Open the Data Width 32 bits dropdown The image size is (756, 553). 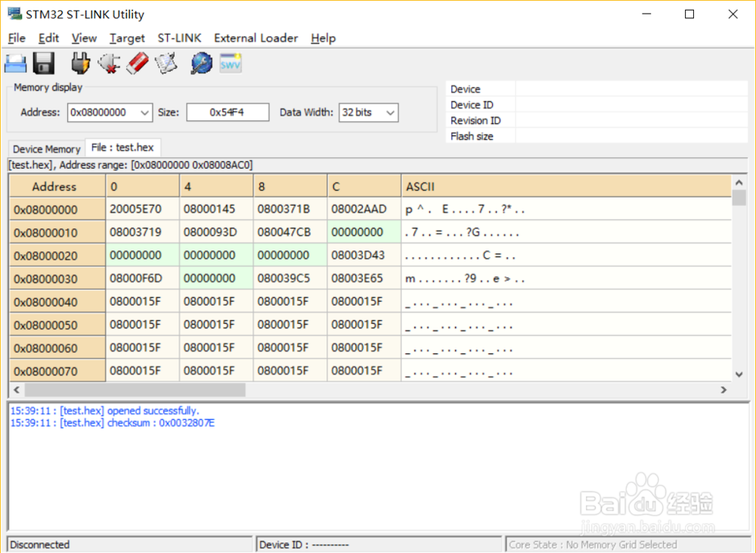(x=390, y=113)
